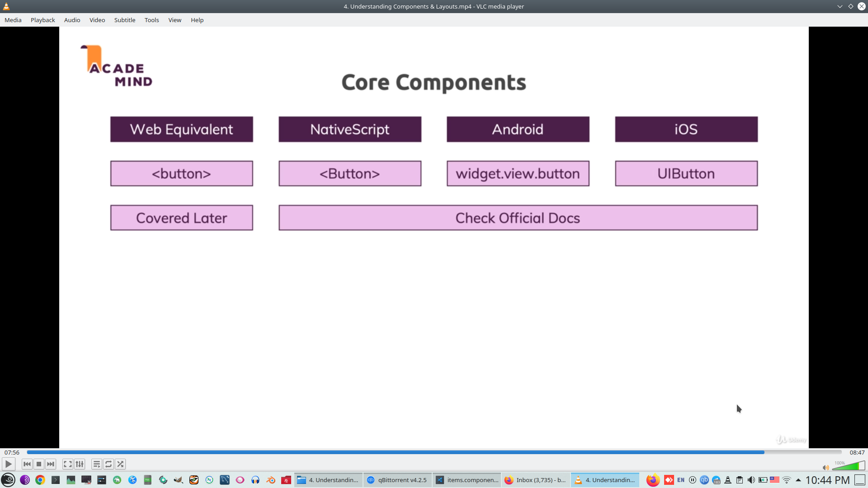Screen dimensions: 868x488
Task: Toggle random shuffle playback
Action: pyautogui.click(x=120, y=464)
